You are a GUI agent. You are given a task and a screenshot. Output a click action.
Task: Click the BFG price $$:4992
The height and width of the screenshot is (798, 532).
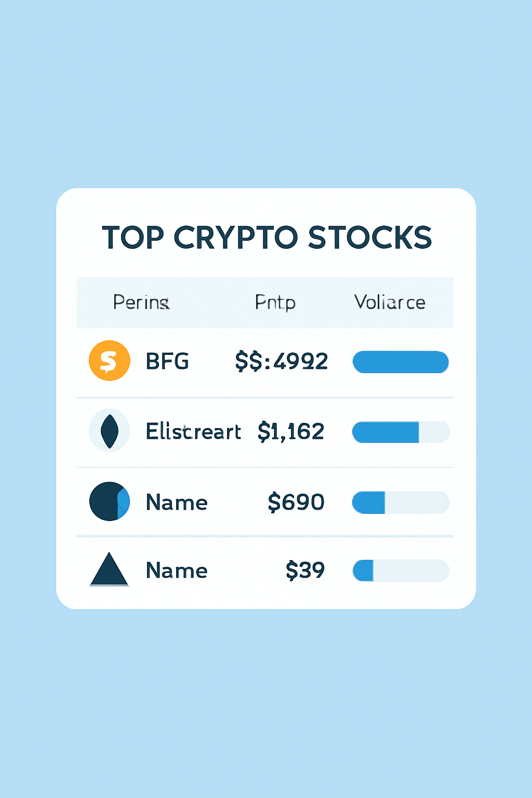(x=282, y=361)
